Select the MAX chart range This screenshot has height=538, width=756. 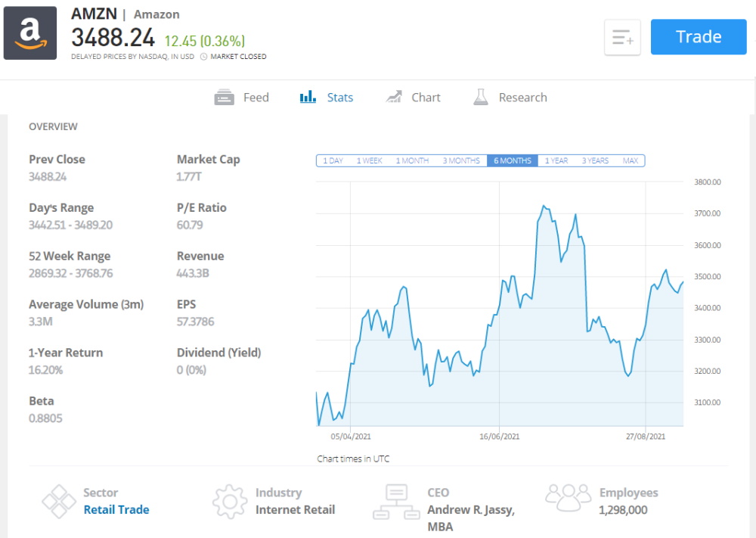(x=631, y=160)
